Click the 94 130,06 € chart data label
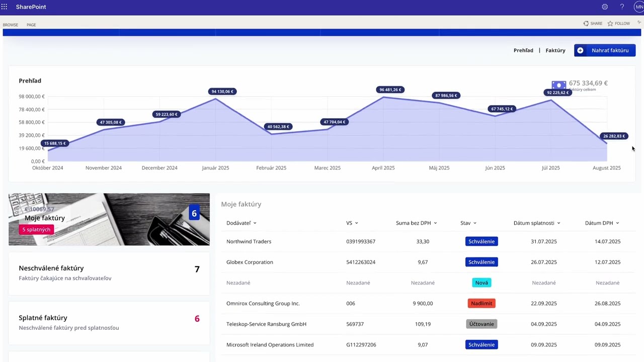644x362 pixels. (222, 92)
